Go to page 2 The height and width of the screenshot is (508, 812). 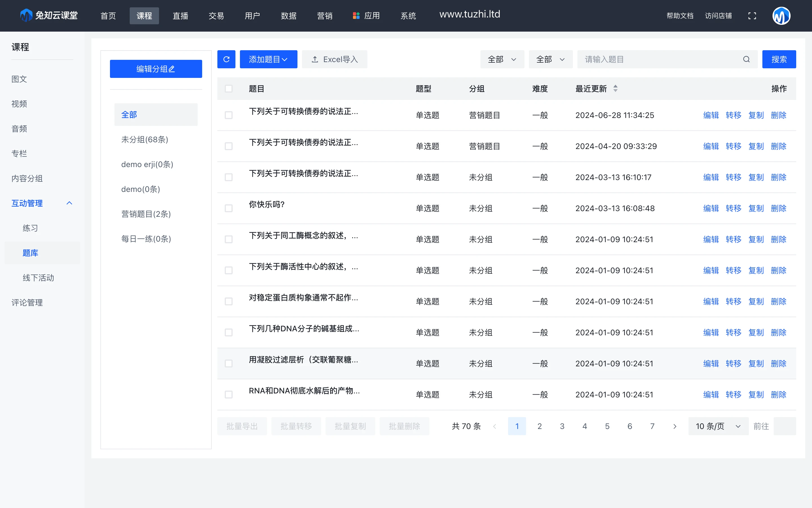tap(540, 426)
